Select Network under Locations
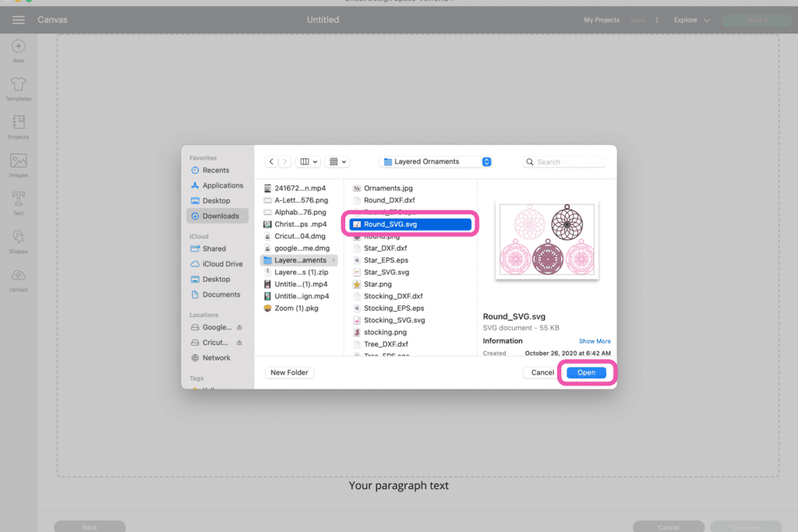Image resolution: width=798 pixels, height=532 pixels. [216, 358]
